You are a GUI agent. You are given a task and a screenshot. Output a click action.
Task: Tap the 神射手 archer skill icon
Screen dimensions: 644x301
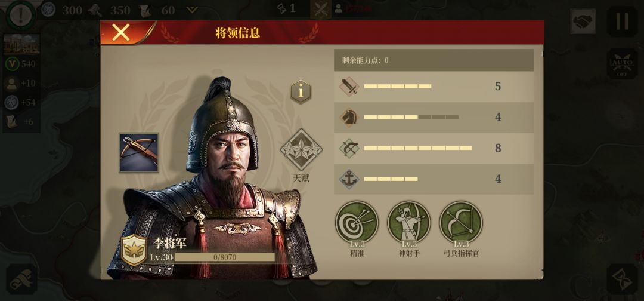coord(408,222)
